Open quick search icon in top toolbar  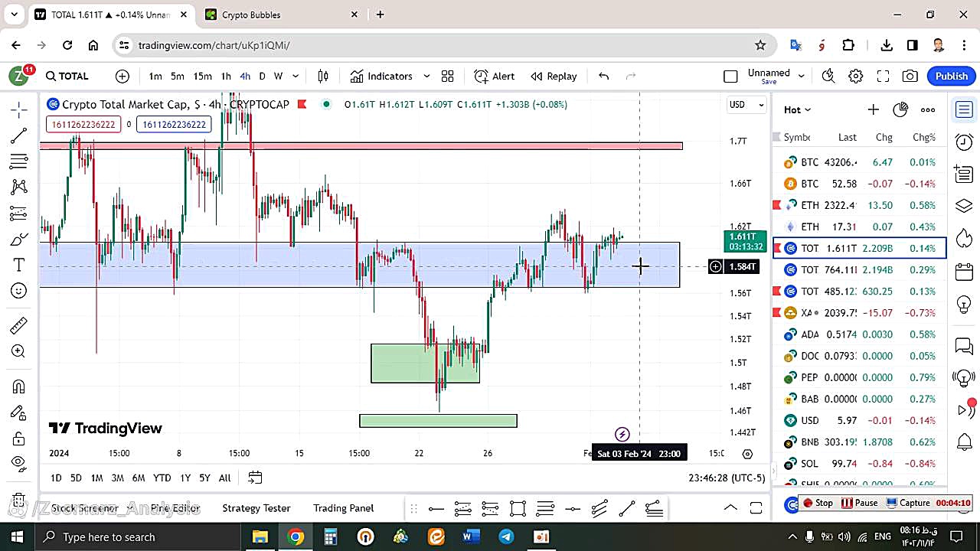click(828, 76)
